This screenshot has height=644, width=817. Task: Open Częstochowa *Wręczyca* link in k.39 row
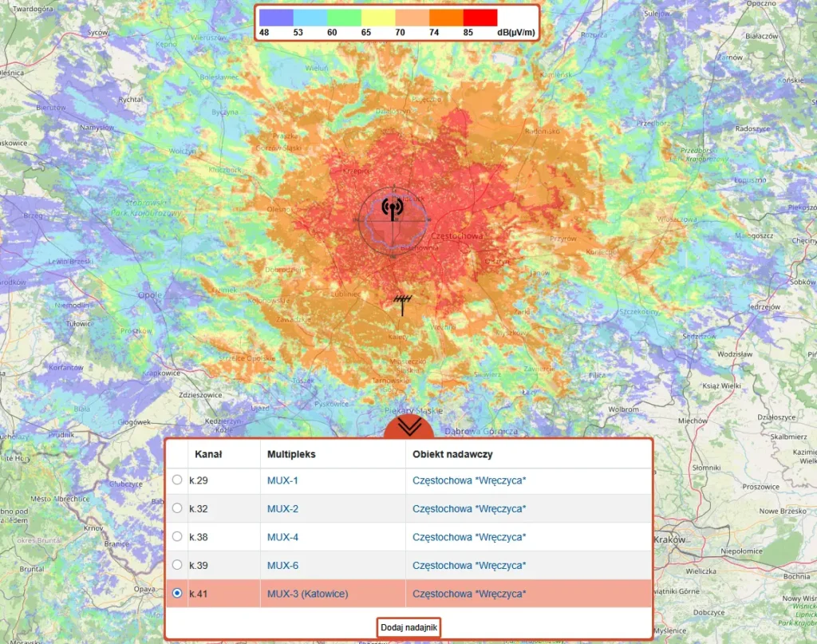tap(469, 565)
